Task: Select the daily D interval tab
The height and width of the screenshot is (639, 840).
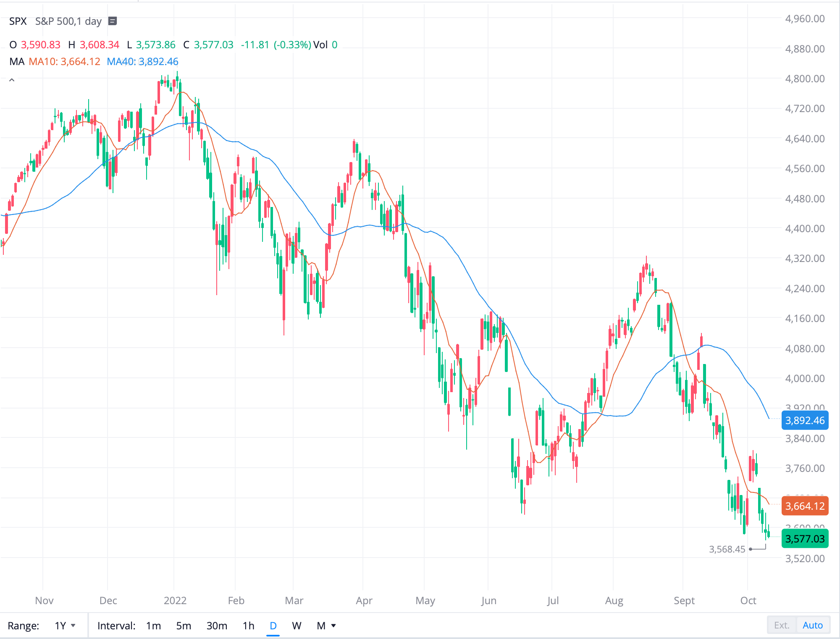Action: click(273, 625)
